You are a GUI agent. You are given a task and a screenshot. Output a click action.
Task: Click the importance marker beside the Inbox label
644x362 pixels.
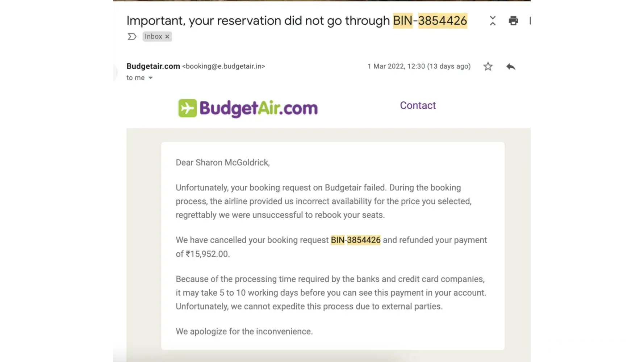(132, 37)
